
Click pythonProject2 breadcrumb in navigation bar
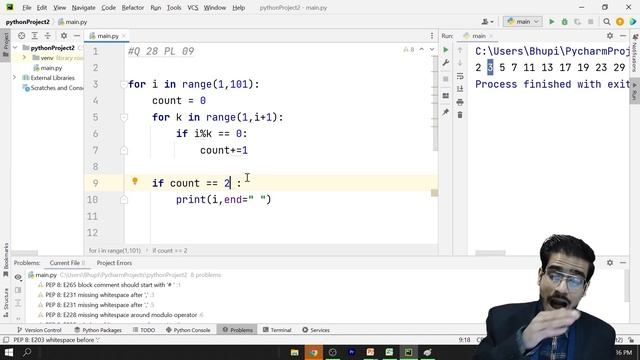[28, 22]
